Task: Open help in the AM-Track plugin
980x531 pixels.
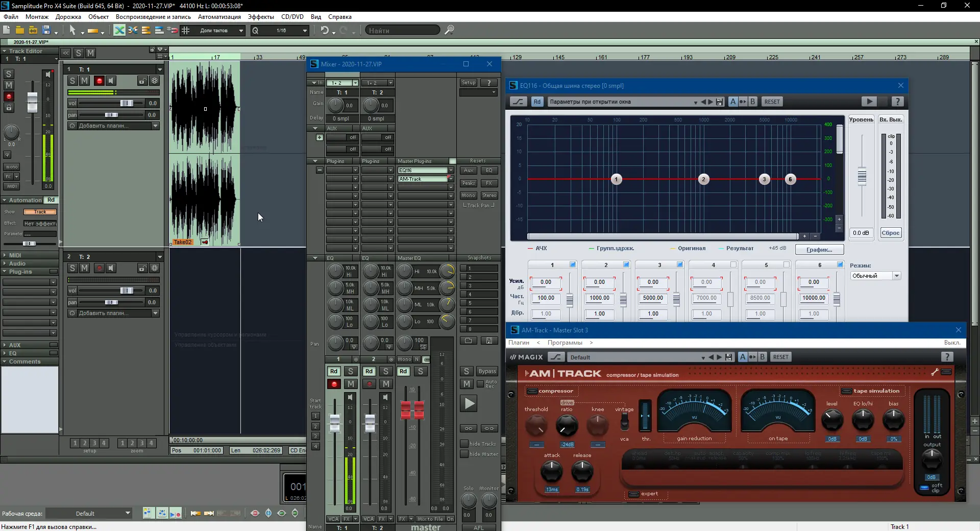Action: 947,357
